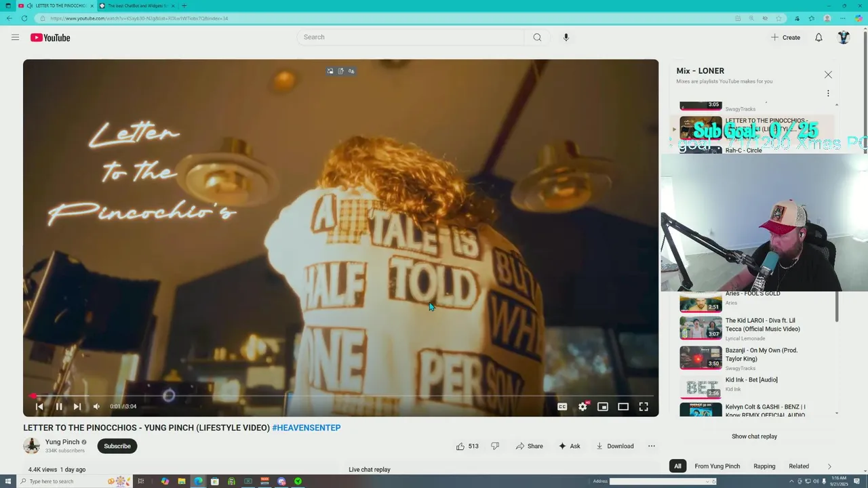Mute the video volume
Viewport: 868px width, 488px height.
tap(96, 407)
